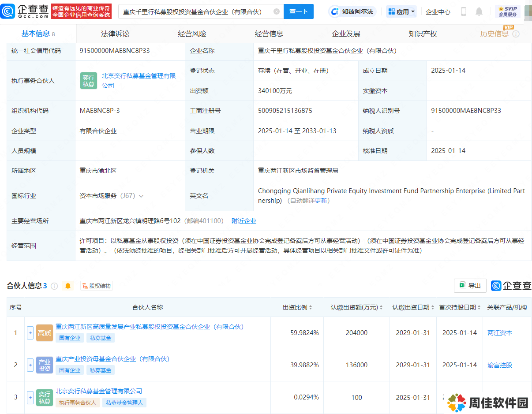This screenshot has height=414, width=532.
Task: Click the 查一下 search button
Action: [x=299, y=11]
